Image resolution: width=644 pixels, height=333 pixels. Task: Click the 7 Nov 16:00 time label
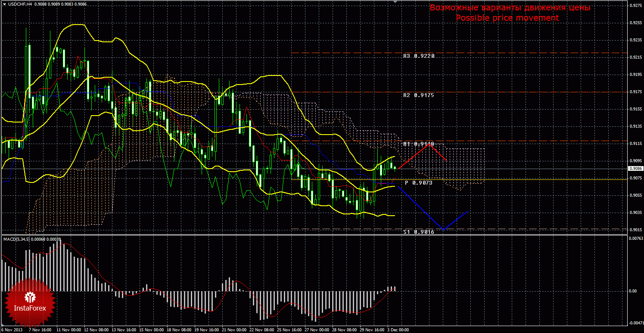39,330
